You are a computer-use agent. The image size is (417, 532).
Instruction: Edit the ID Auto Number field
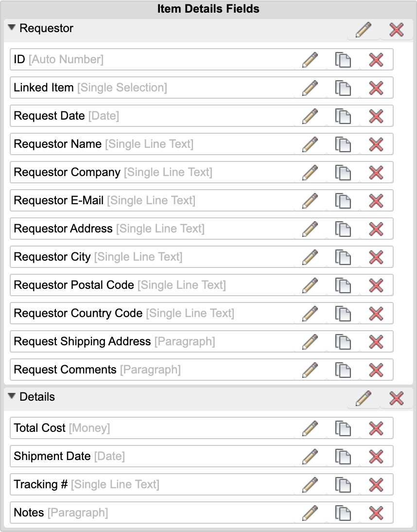pos(310,60)
